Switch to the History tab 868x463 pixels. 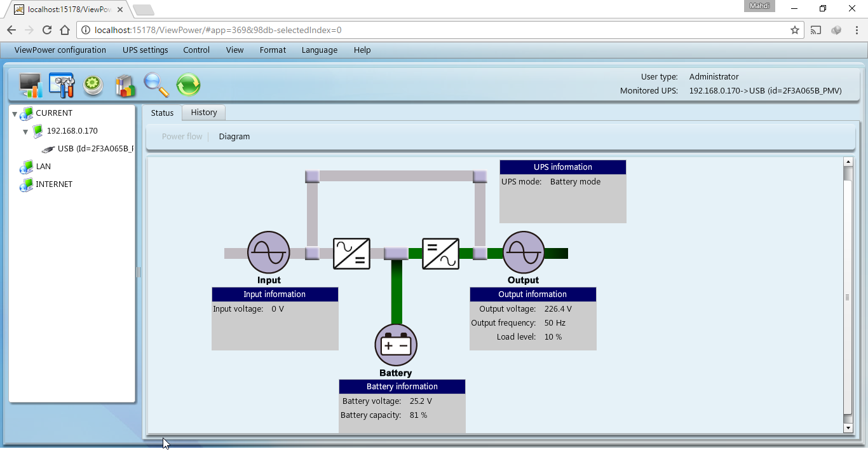click(x=204, y=113)
